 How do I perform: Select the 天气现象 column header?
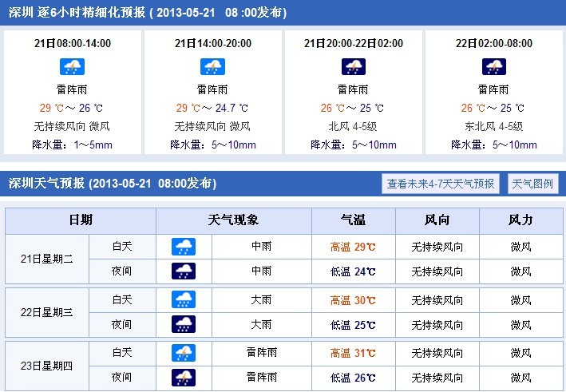click(x=234, y=220)
